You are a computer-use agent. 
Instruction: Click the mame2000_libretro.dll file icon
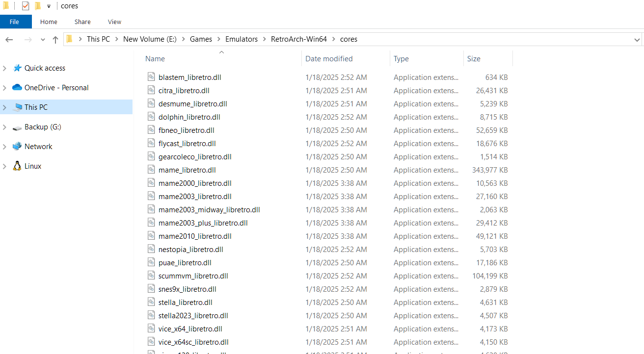click(151, 183)
